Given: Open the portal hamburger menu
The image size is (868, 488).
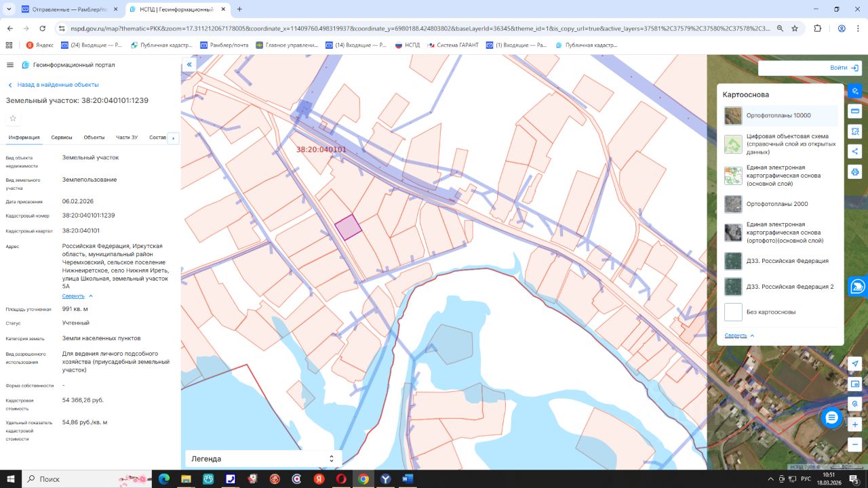Looking at the screenshot, I should (x=10, y=65).
